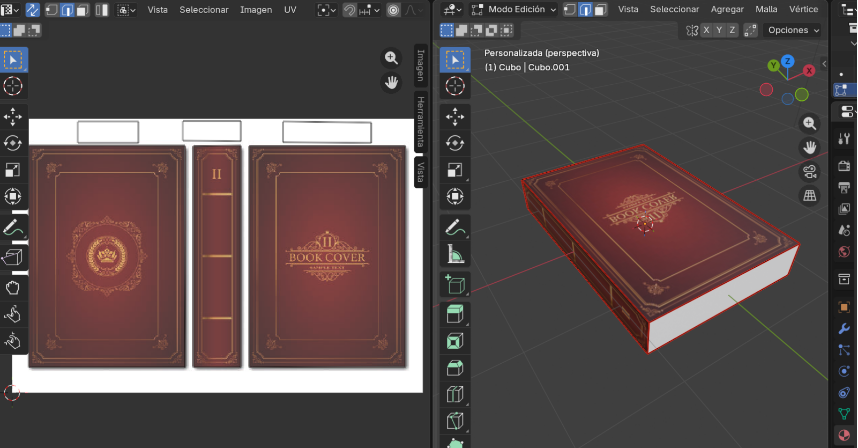Image resolution: width=858 pixels, height=448 pixels.
Task: Select the Rotate tool in 3D viewport
Action: tap(455, 143)
